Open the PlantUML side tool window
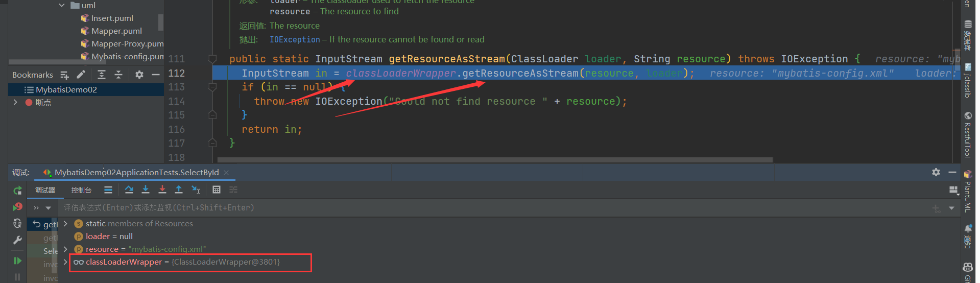The width and height of the screenshot is (980, 283). click(x=967, y=192)
